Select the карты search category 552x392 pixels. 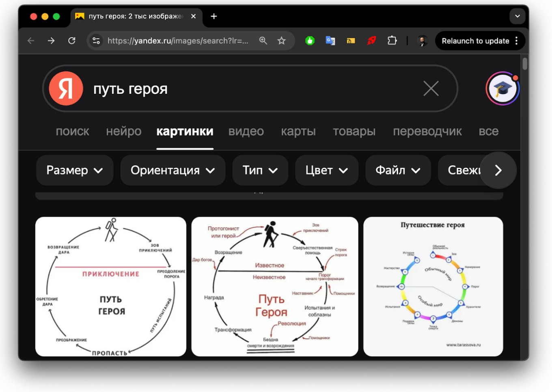coord(298,131)
